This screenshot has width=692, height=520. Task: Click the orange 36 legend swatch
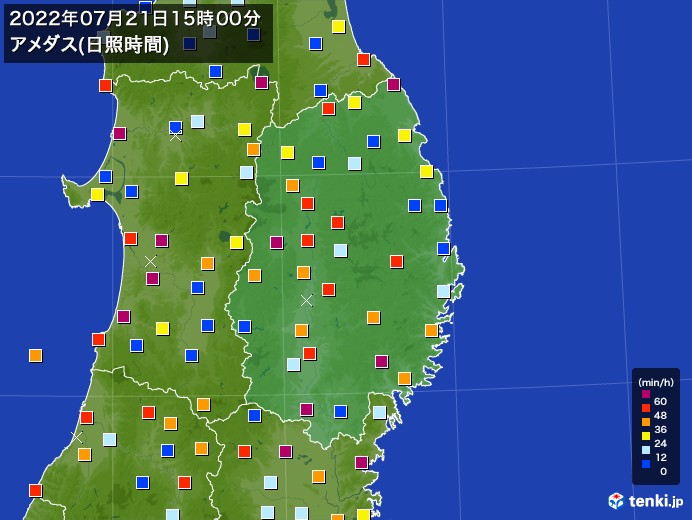646,422
